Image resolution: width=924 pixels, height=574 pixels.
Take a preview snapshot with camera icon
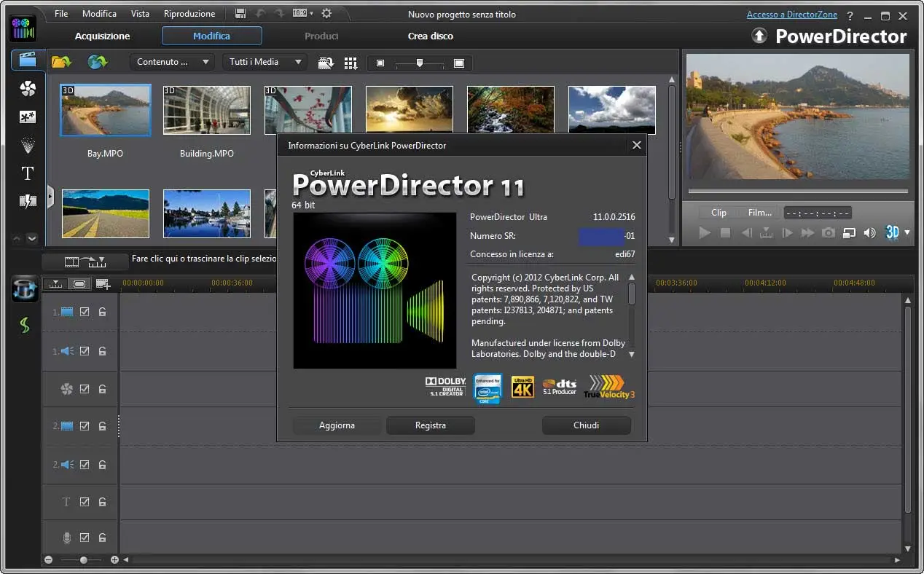click(829, 233)
